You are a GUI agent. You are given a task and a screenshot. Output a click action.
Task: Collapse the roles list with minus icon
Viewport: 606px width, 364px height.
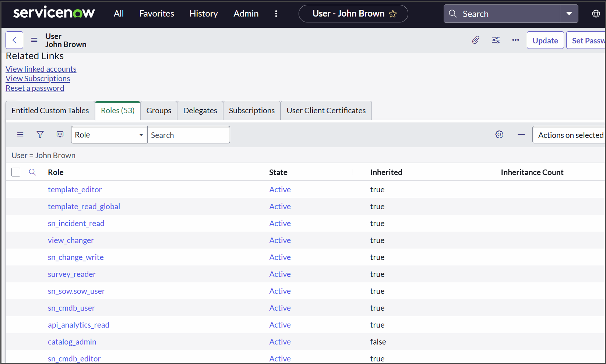coord(521,135)
